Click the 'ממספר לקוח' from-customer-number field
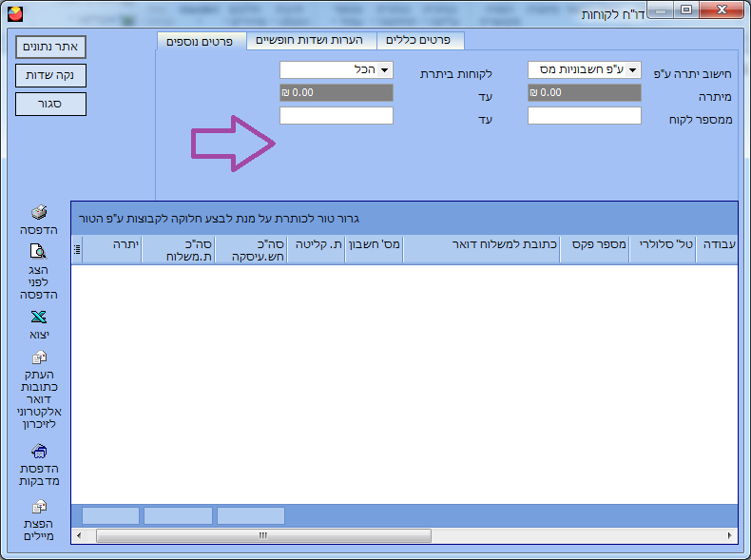 [584, 116]
